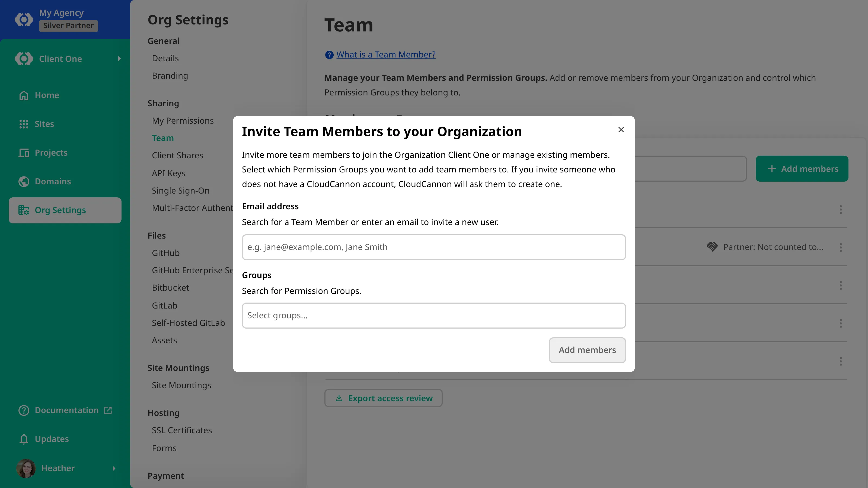Open Forms under Hosting
The height and width of the screenshot is (488, 868).
164,448
